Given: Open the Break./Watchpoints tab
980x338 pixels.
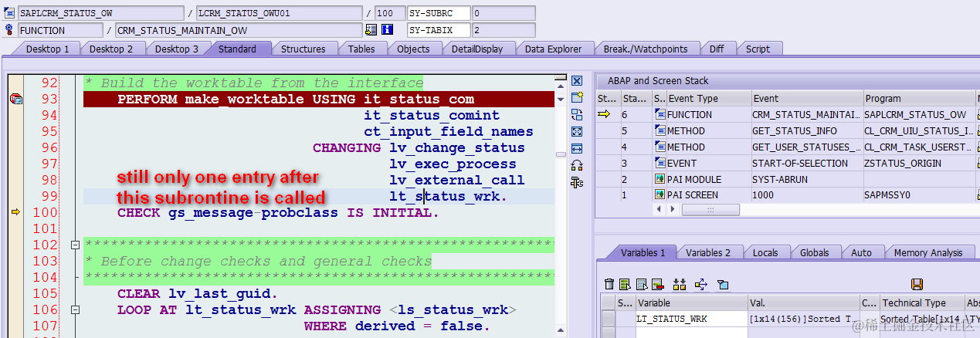Looking at the screenshot, I should [646, 49].
